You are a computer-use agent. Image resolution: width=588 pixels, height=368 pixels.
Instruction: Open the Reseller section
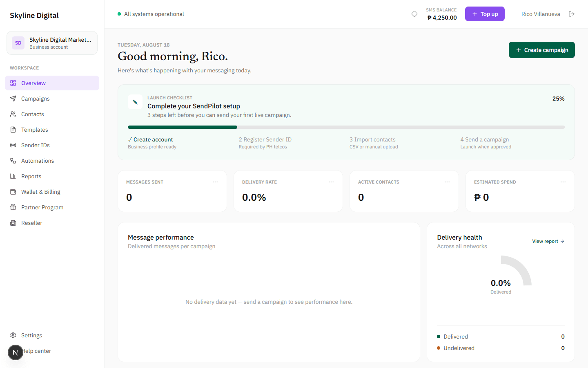tap(52, 223)
